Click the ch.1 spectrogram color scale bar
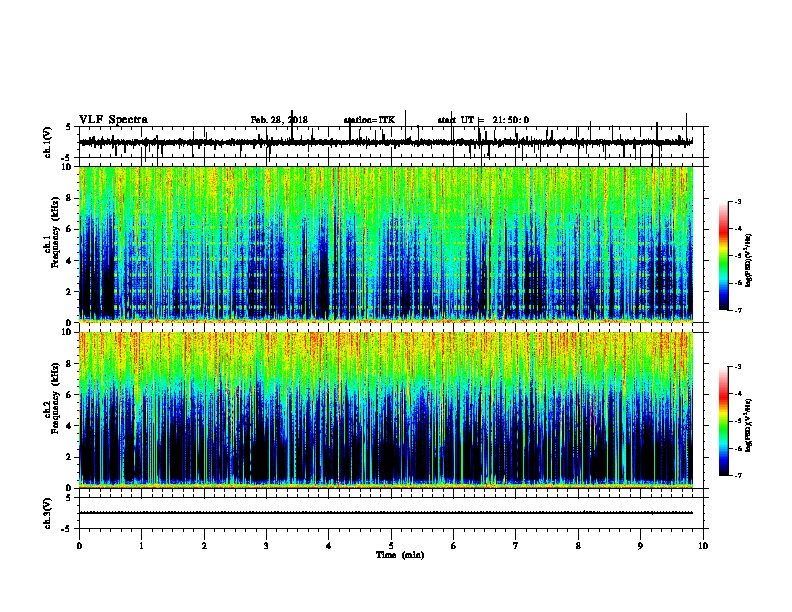792x612 pixels. pyautogui.click(x=724, y=256)
